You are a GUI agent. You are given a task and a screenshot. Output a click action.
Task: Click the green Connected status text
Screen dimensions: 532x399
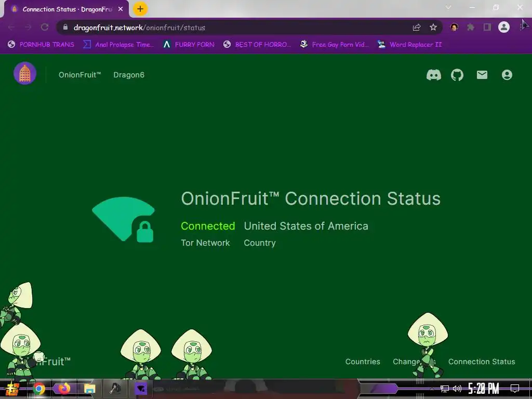[x=208, y=226]
